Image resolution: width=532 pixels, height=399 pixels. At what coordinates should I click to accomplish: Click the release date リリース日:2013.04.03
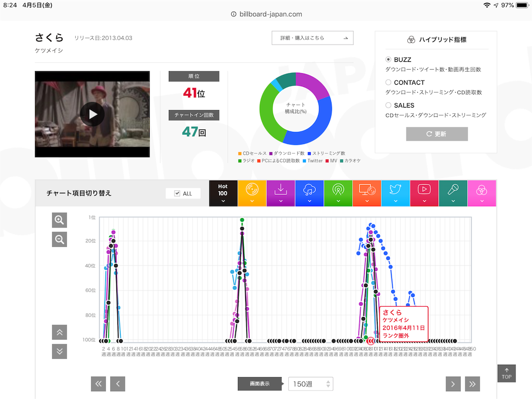tap(103, 38)
